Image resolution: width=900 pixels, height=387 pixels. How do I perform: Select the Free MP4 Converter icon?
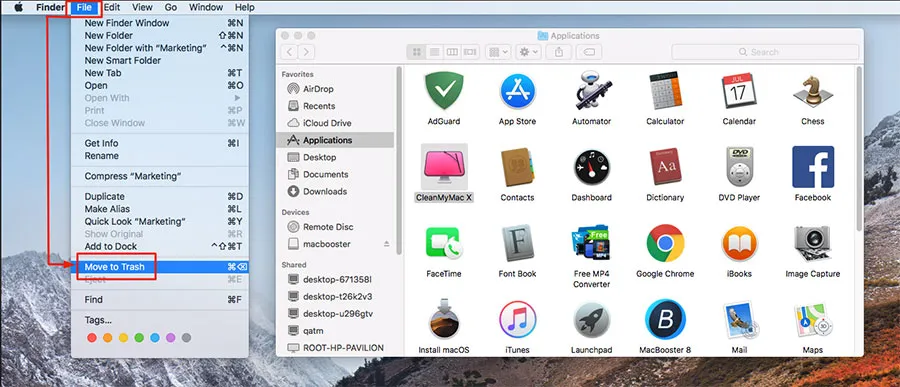coord(591,243)
